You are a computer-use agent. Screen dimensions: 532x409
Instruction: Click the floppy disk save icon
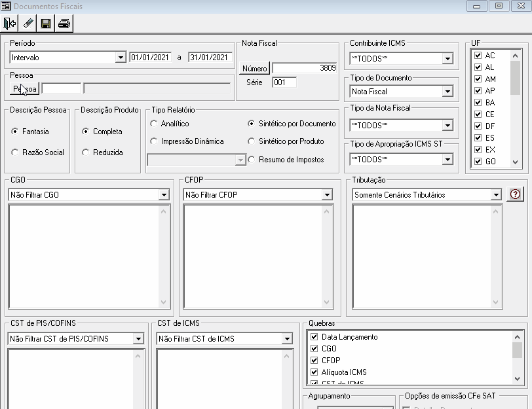click(46, 24)
